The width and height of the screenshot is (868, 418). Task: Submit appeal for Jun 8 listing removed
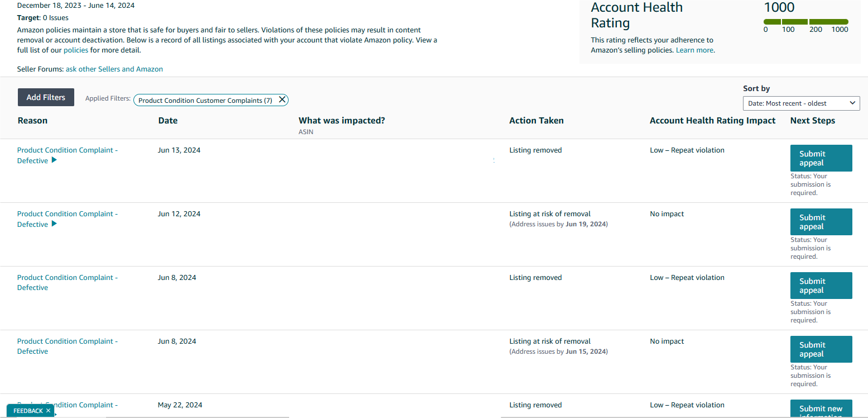821,286
